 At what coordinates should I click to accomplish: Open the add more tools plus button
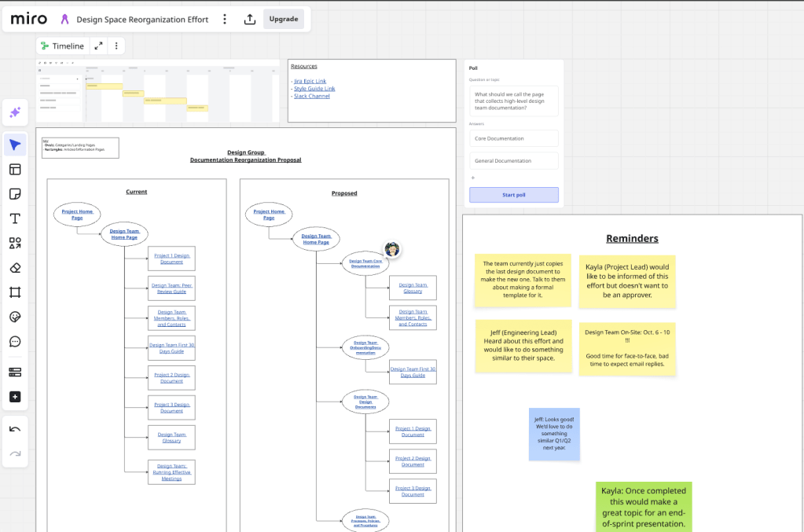click(x=15, y=397)
